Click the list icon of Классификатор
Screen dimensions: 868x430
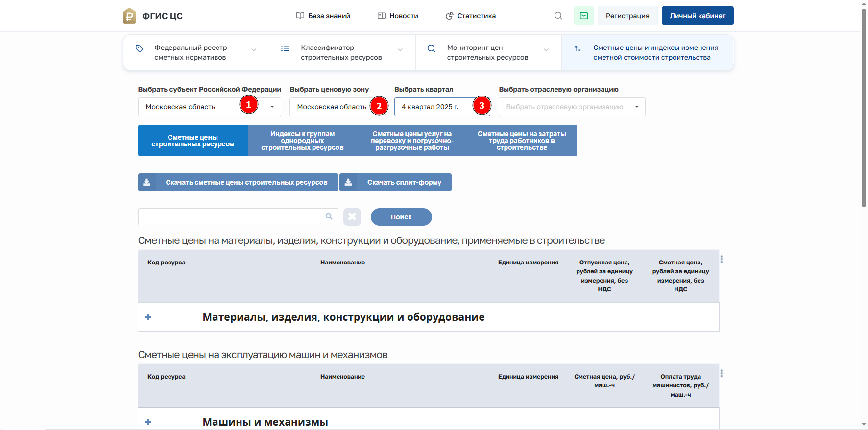[x=285, y=48]
